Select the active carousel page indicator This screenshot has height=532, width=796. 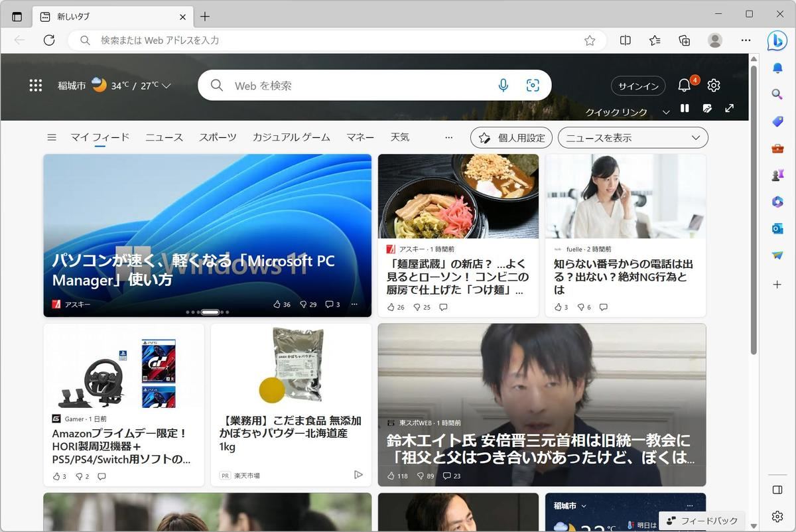pyautogui.click(x=210, y=312)
